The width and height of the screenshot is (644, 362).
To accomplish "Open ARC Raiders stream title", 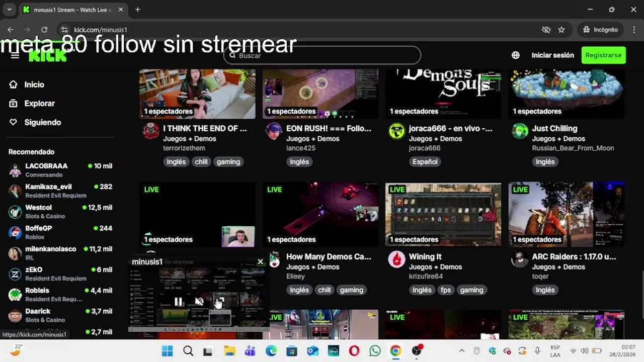I will pos(574,256).
